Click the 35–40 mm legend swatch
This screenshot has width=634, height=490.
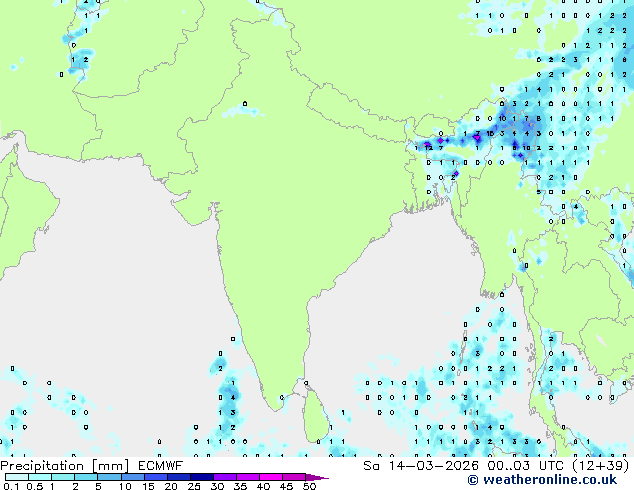click(x=247, y=477)
